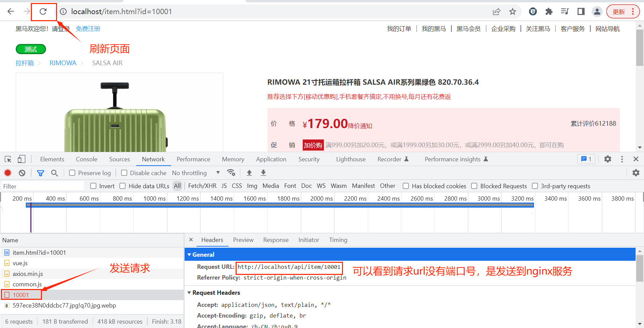Stop recording network log
The image size is (644, 328).
(8, 173)
